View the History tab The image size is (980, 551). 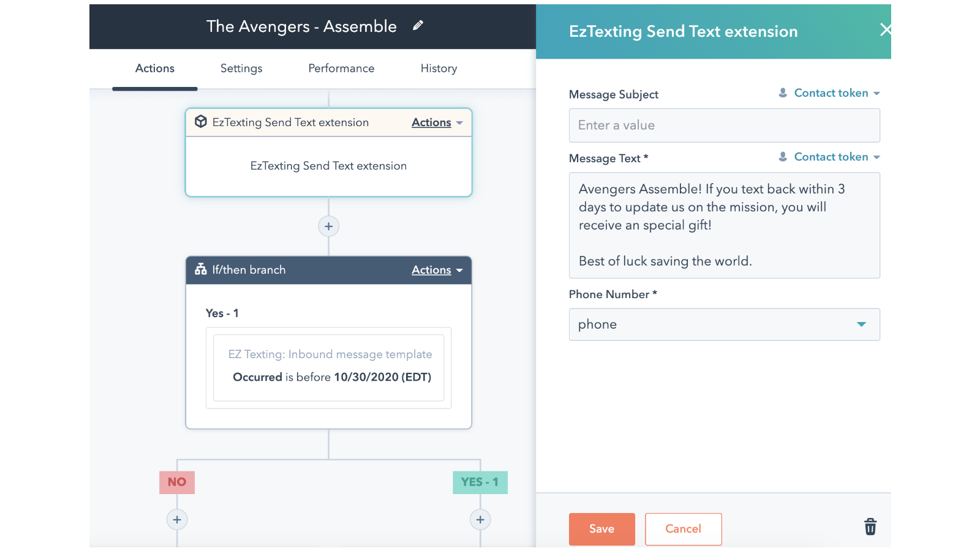438,69
